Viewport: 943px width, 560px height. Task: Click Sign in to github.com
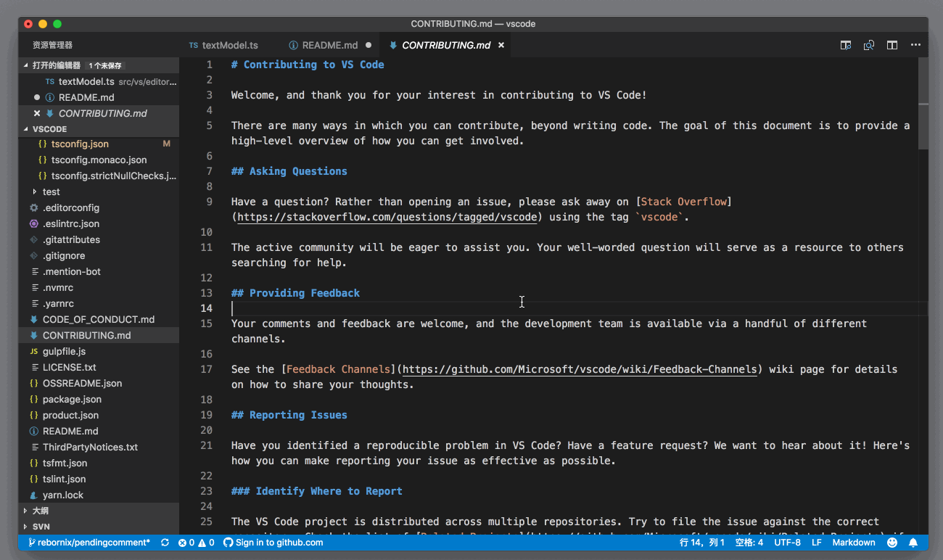279,543
